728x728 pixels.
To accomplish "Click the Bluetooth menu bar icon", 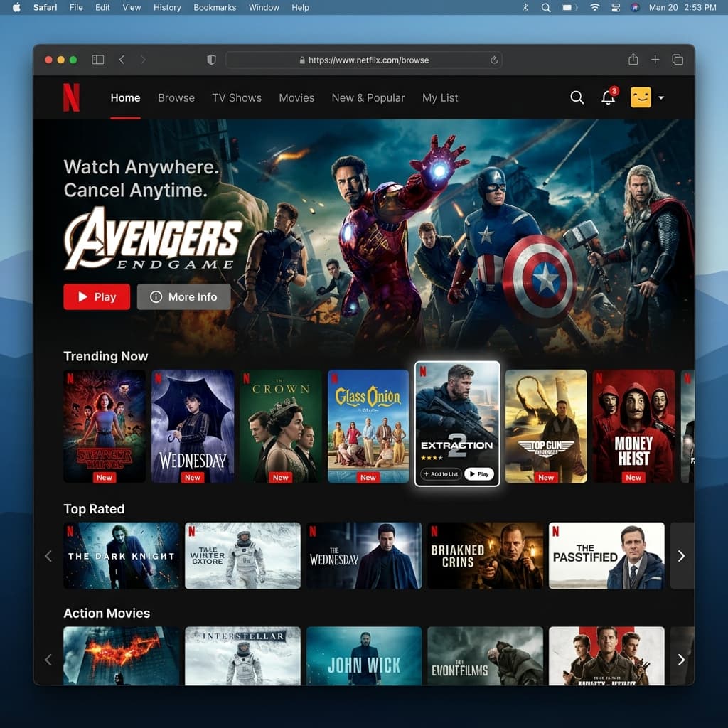I will coord(525,7).
